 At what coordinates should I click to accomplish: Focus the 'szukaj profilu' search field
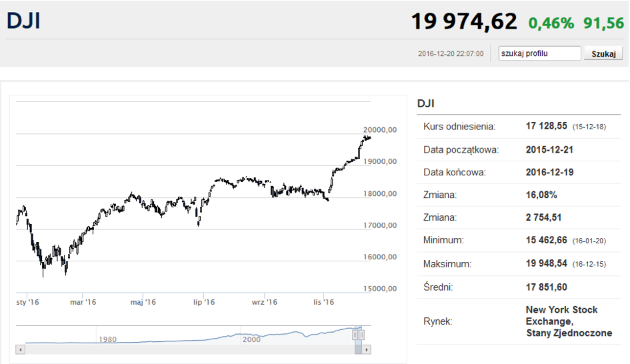pos(539,53)
